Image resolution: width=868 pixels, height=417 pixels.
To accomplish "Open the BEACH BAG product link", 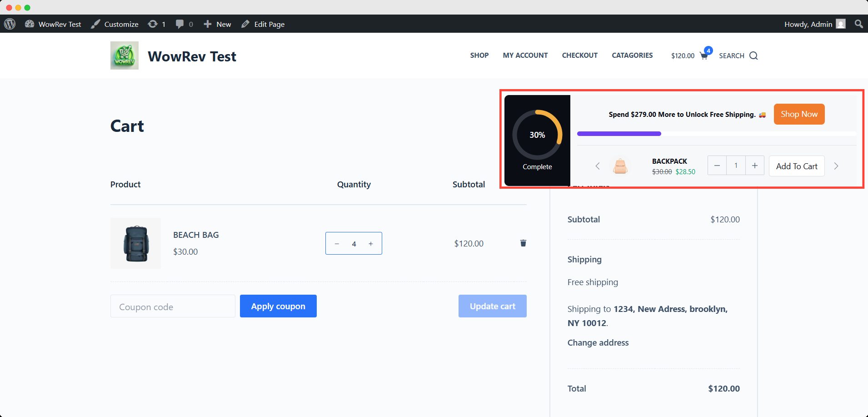I will coord(196,235).
